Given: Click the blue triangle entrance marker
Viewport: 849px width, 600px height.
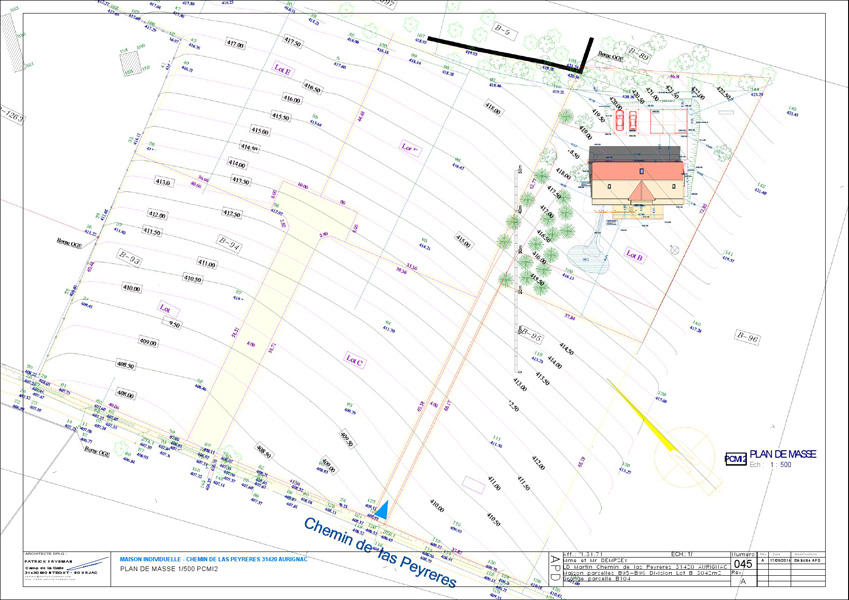Looking at the screenshot, I should pos(383,507).
